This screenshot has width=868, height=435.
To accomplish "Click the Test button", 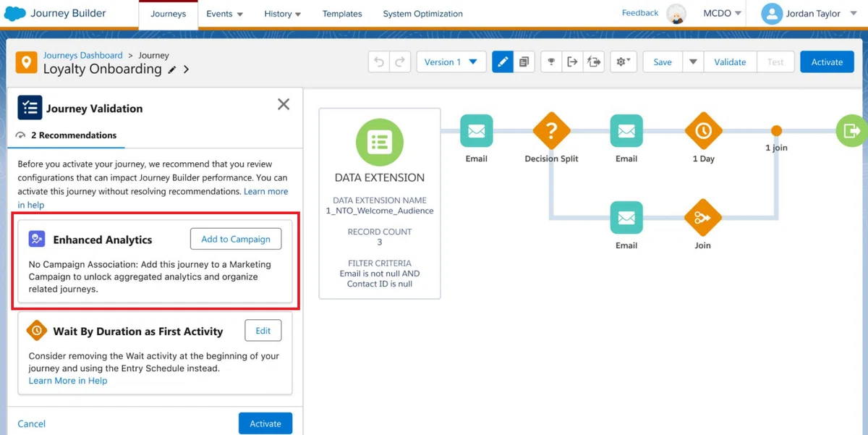I will (x=775, y=62).
